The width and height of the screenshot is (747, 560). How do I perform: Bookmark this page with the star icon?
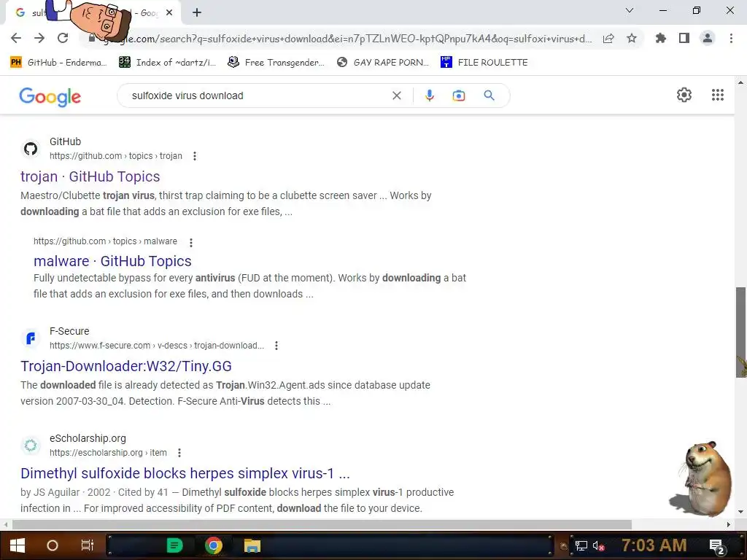coord(632,38)
